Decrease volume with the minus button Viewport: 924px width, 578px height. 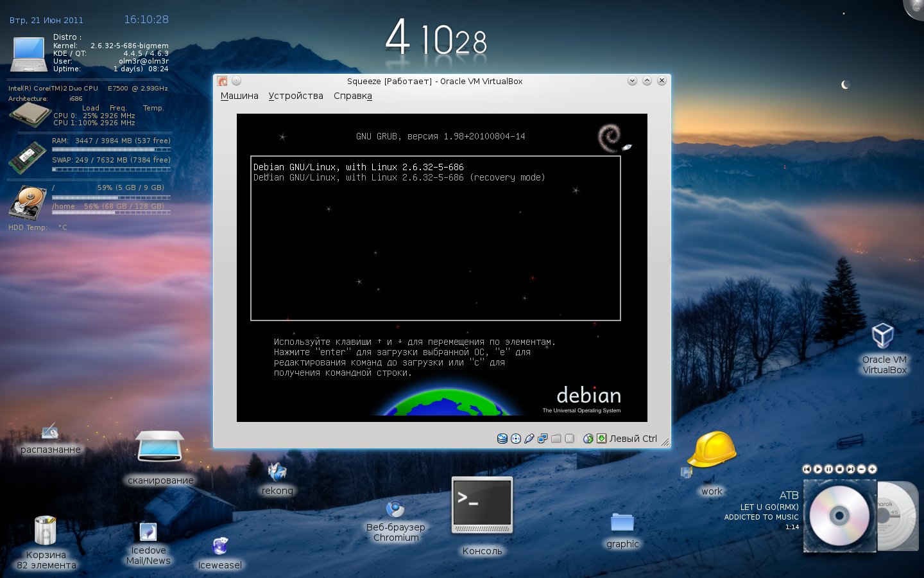pyautogui.click(x=862, y=469)
